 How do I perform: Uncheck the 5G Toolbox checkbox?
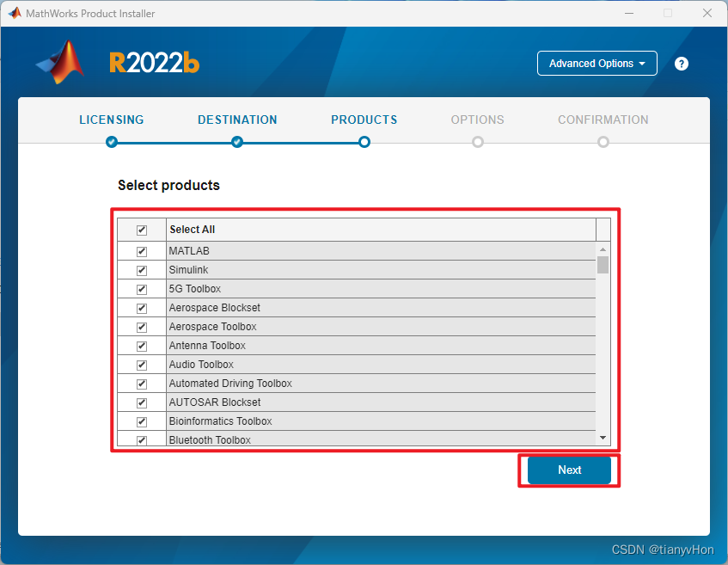142,289
